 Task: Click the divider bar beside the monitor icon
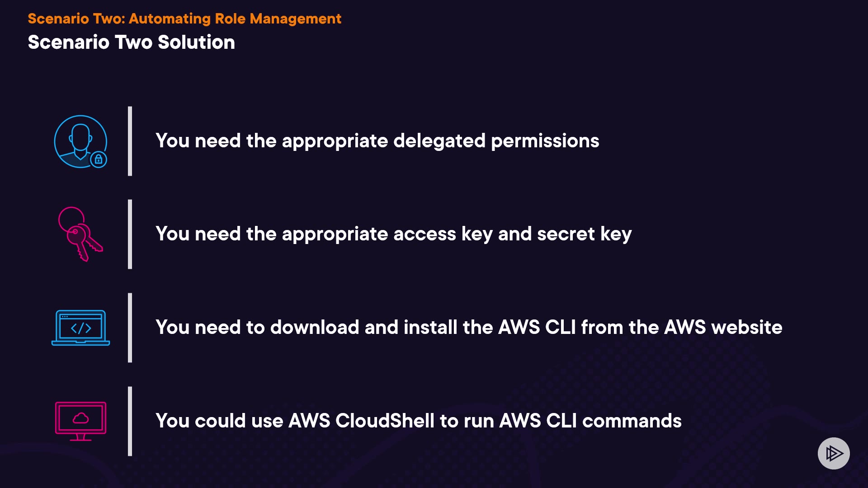click(130, 421)
